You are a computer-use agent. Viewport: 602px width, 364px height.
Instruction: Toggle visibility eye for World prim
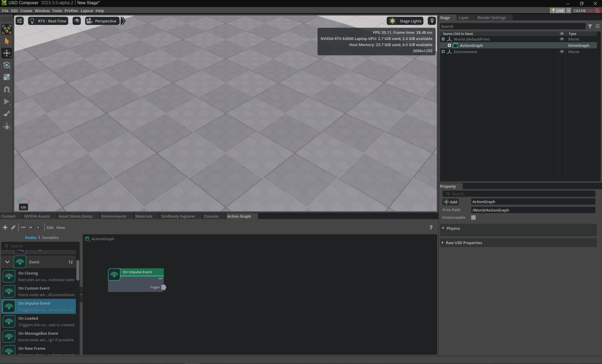pyautogui.click(x=561, y=39)
